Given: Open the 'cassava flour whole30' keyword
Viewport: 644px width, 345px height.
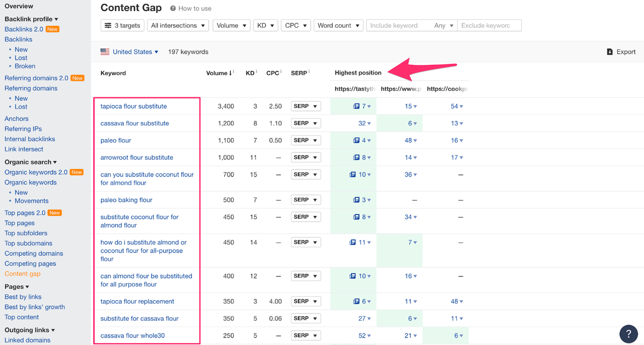Looking at the screenshot, I should (131, 336).
